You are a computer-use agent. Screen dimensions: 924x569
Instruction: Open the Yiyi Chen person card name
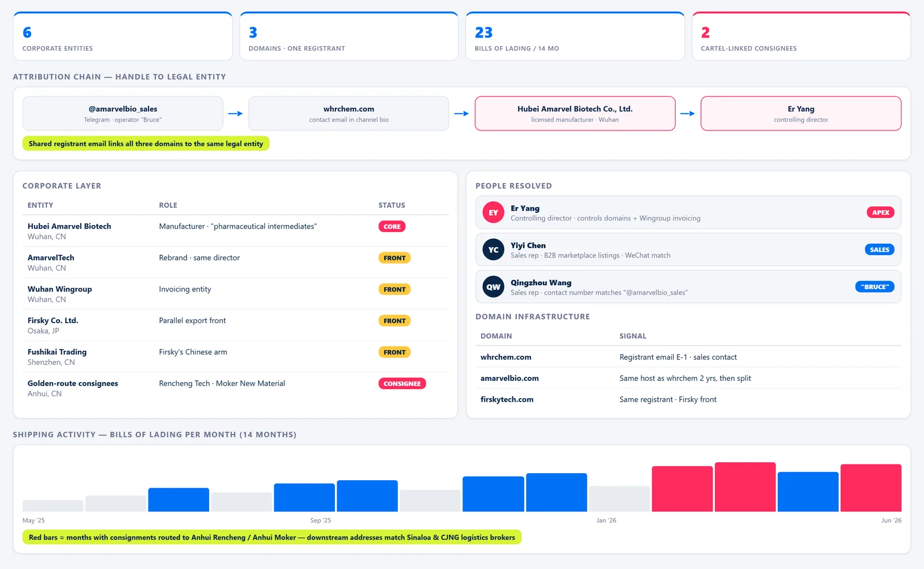[528, 245]
